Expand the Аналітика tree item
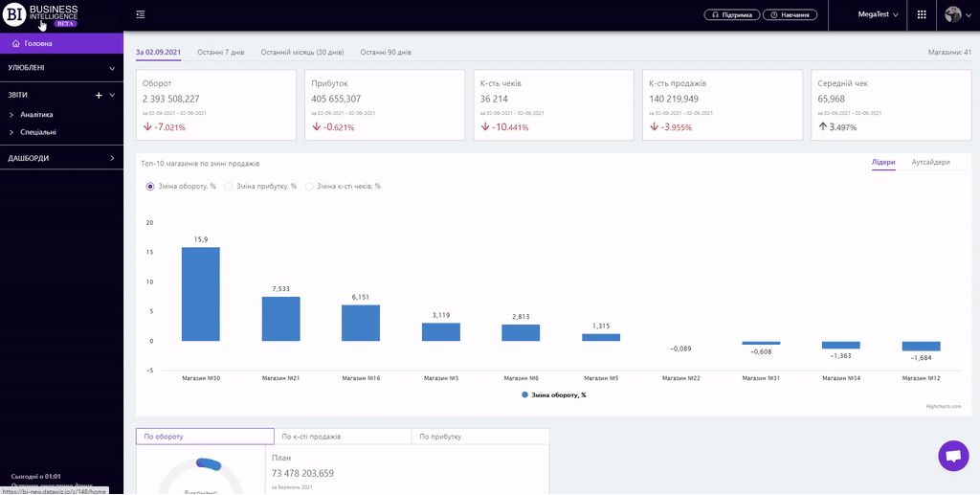Screen dimensions: 980x495 (11, 115)
